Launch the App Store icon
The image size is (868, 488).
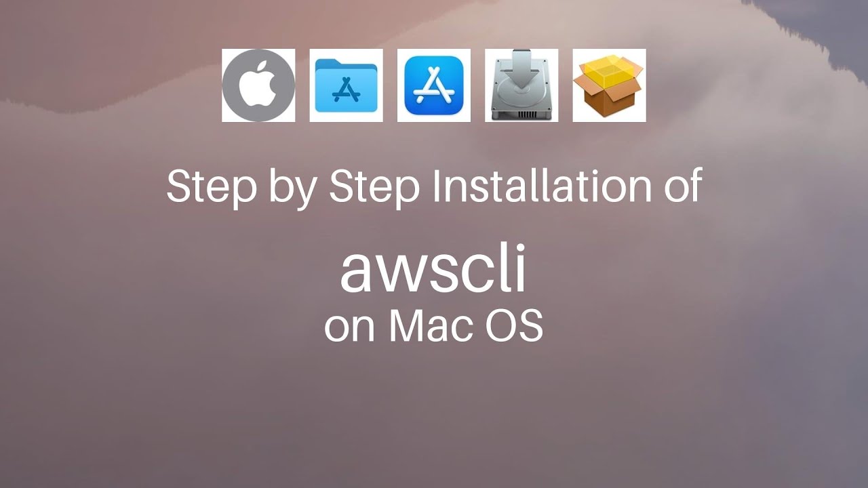(x=434, y=85)
